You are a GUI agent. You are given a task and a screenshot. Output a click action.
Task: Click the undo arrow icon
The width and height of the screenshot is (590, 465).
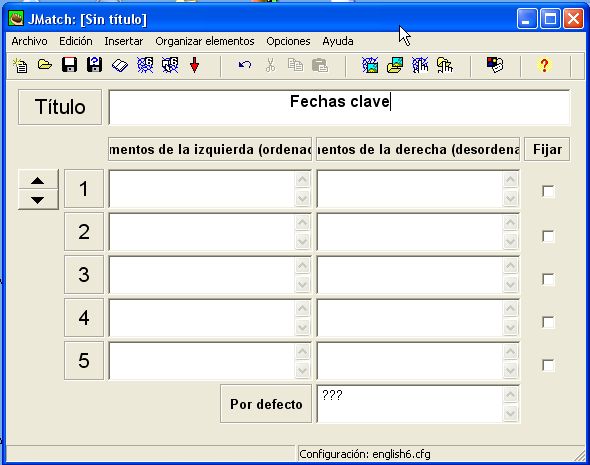(245, 65)
